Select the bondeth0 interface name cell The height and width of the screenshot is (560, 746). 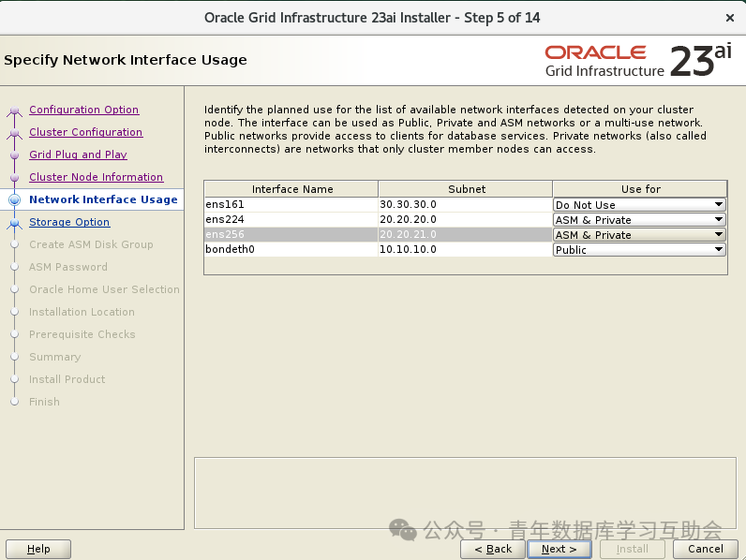tap(291, 249)
